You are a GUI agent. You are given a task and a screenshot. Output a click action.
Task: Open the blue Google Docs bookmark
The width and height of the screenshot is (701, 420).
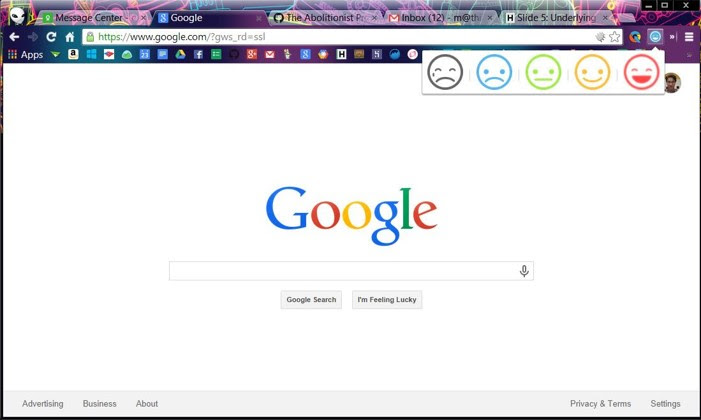pyautogui.click(x=162, y=54)
